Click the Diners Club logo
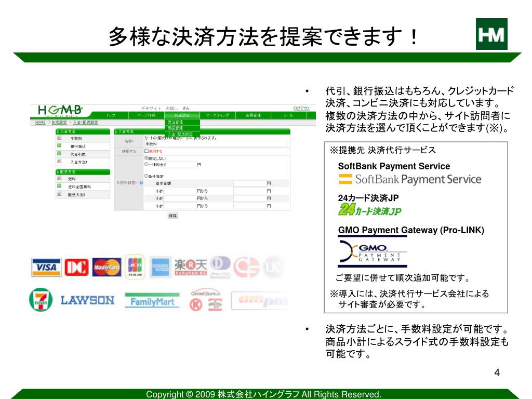Image resolution: width=532 pixels, height=399 pixels. pos(220,268)
